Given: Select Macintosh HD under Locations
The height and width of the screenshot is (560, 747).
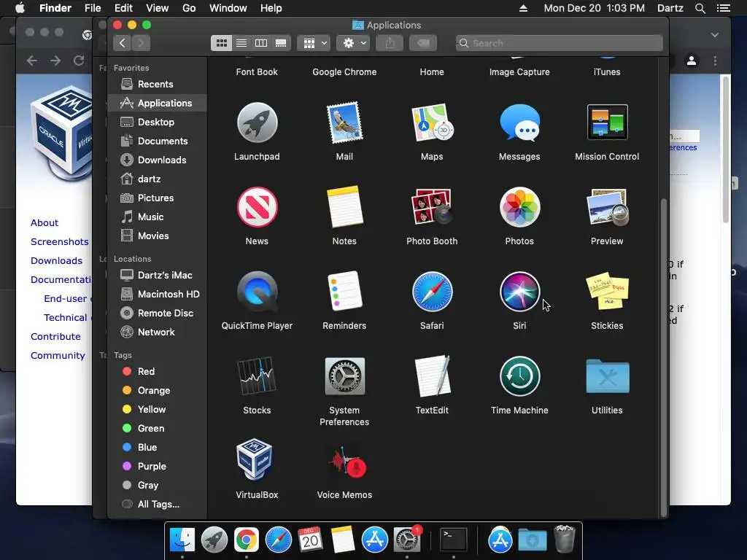Looking at the screenshot, I should 158,295.
